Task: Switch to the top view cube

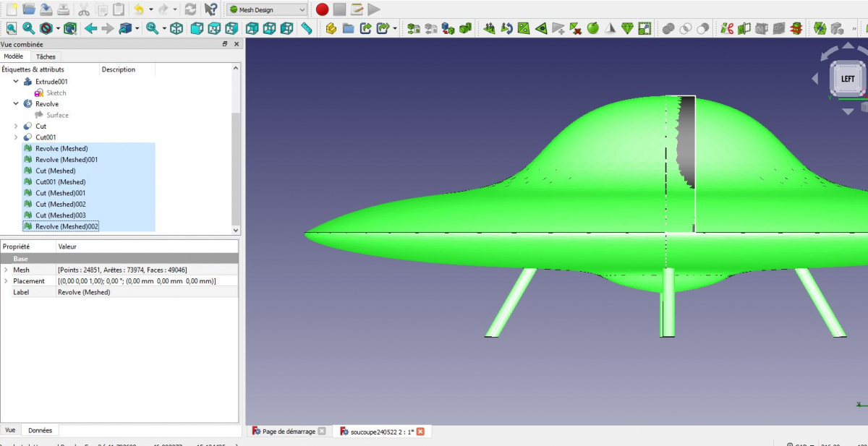Action: point(214,28)
